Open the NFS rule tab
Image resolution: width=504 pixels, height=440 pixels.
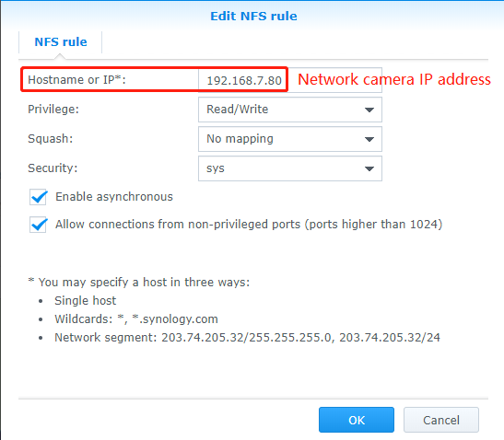(x=61, y=42)
